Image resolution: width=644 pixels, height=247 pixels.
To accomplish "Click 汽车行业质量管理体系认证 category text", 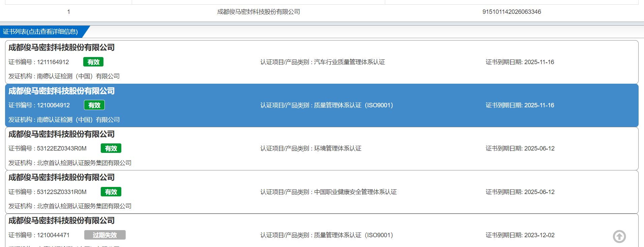I will (349, 62).
